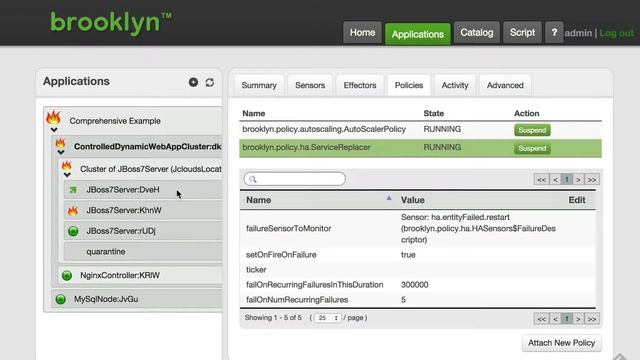Click Attach New Policy button
Viewport: 640px width, 360px height.
click(561, 343)
